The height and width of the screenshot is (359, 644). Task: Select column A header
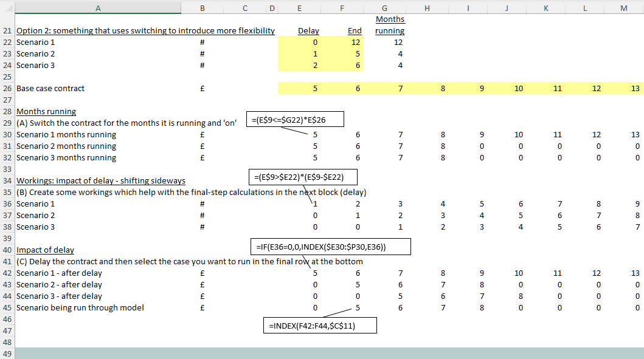tap(97, 8)
